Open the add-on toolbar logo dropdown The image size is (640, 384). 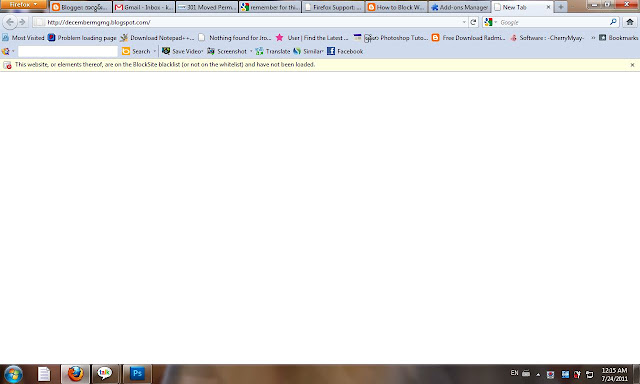(8, 51)
